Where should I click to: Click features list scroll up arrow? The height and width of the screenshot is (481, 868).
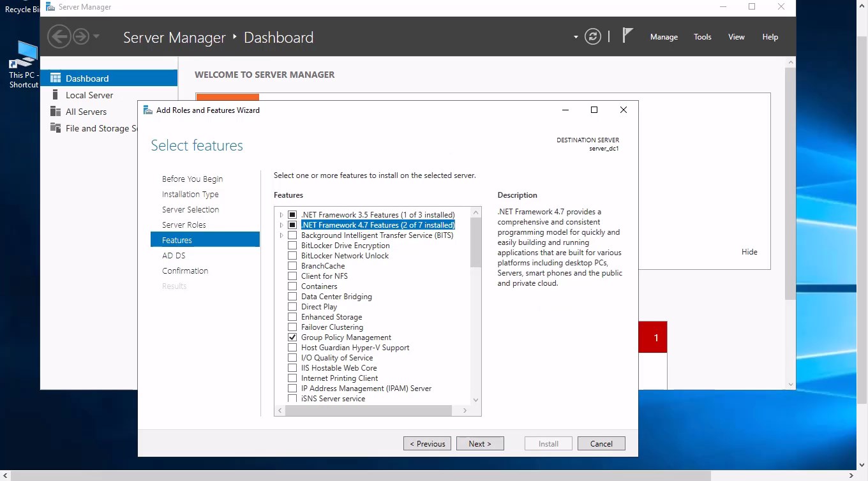475,212
